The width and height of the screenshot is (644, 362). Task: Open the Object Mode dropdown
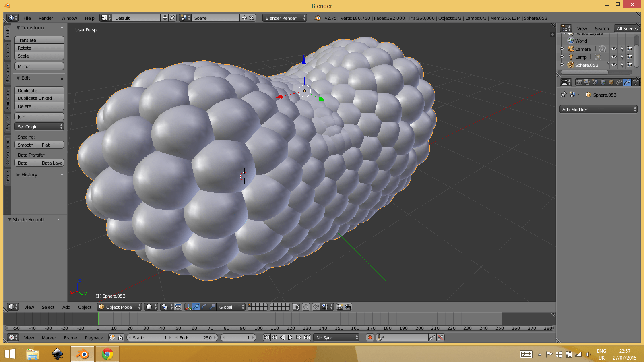(x=119, y=307)
